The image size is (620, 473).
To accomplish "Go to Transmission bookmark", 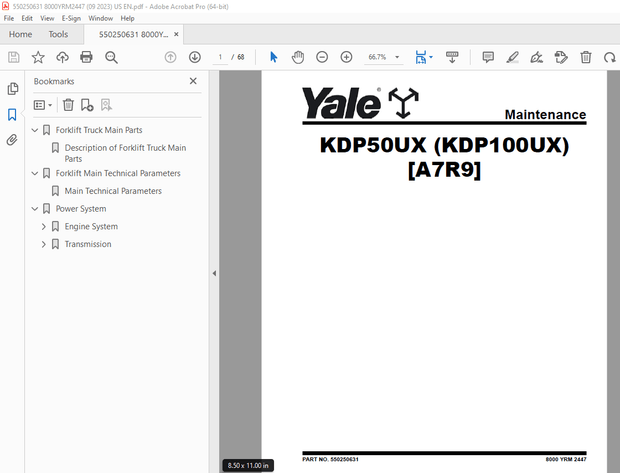I will pyautogui.click(x=88, y=244).
